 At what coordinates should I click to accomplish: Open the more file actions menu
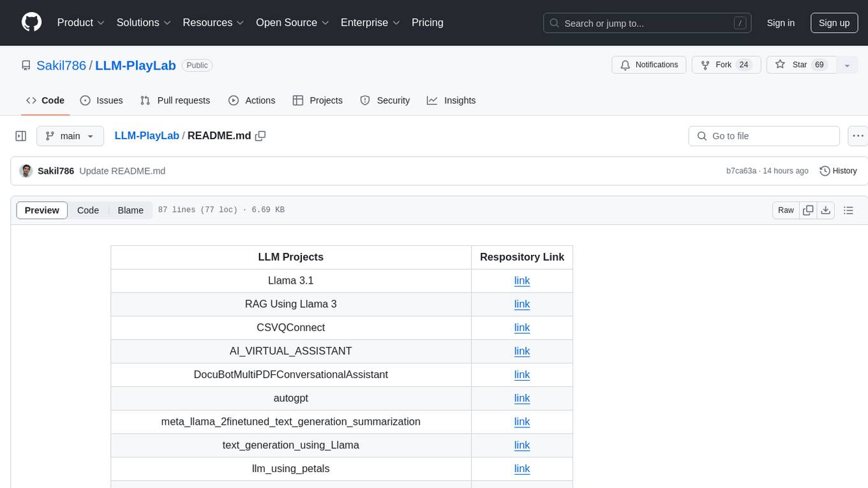[x=858, y=136]
